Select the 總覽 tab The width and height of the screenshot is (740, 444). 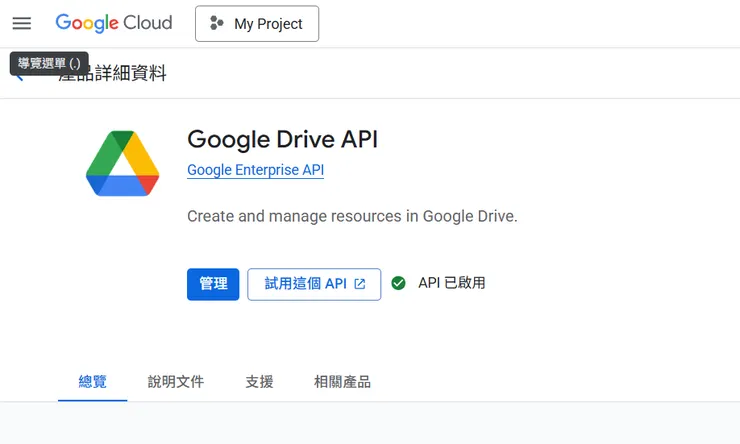(x=93, y=382)
